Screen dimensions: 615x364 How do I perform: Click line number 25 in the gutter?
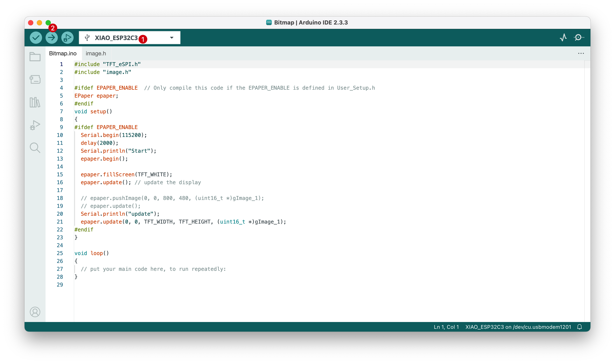click(60, 253)
